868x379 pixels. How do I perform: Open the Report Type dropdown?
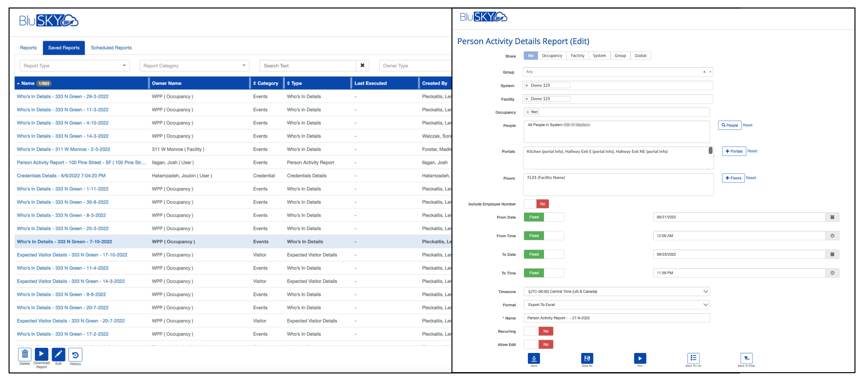75,66
